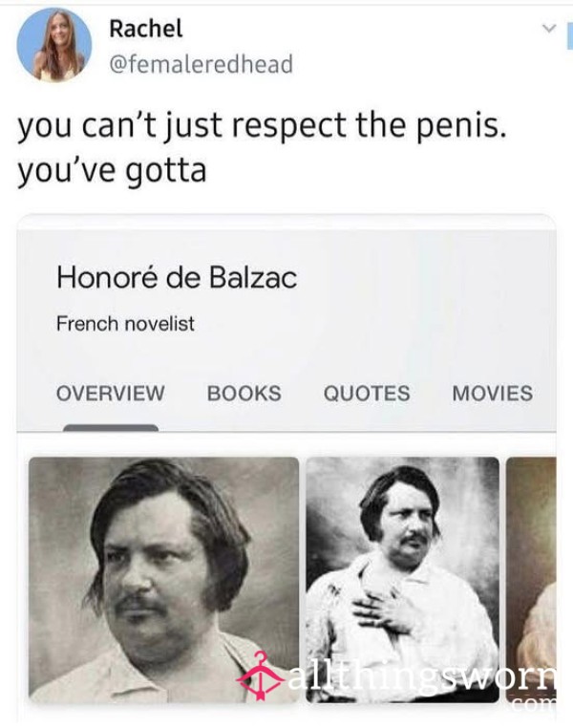Open Rachel's profile avatar
Image resolution: width=573 pixels, height=728 pixels.
pos(54,45)
